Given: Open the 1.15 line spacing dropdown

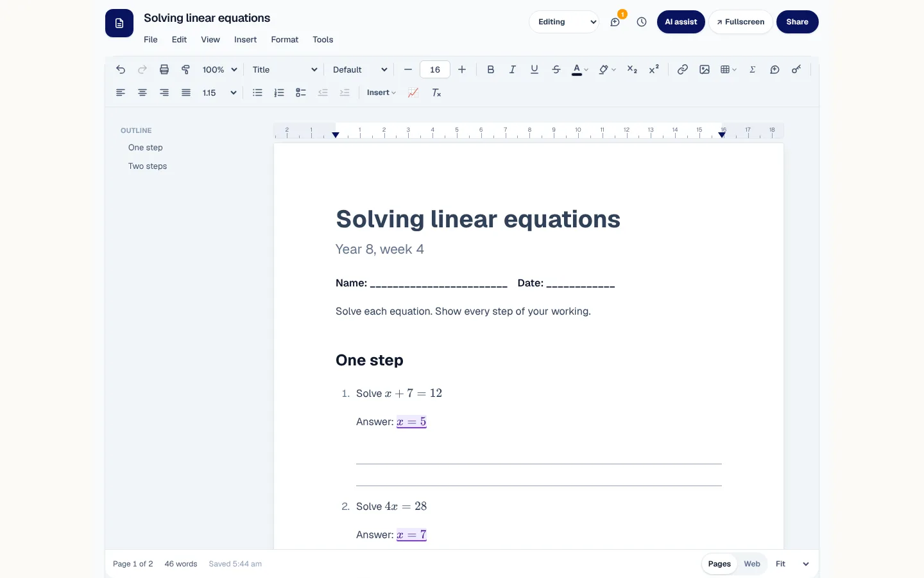Looking at the screenshot, I should 219,92.
